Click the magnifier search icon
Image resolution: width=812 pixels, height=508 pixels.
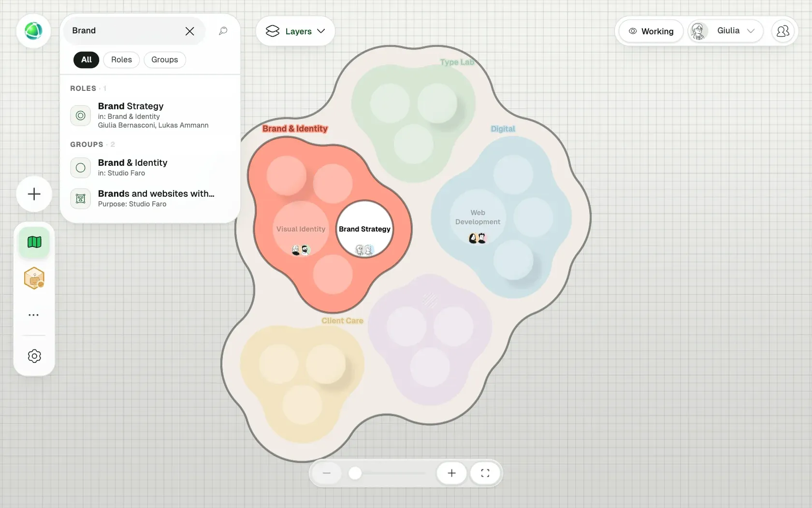click(x=223, y=31)
